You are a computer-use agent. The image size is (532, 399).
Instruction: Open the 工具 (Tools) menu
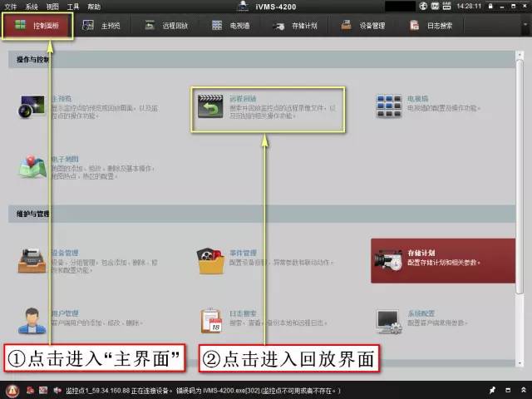click(73, 6)
